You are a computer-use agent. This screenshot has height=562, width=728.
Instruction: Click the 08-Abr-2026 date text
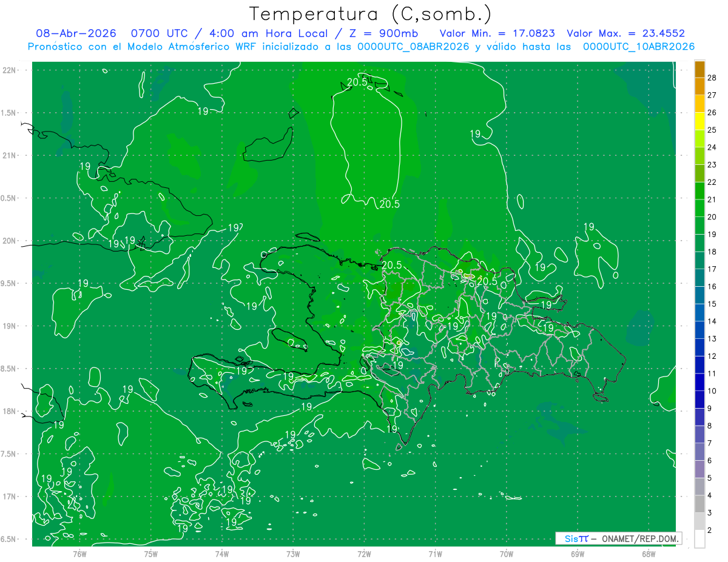[73, 33]
